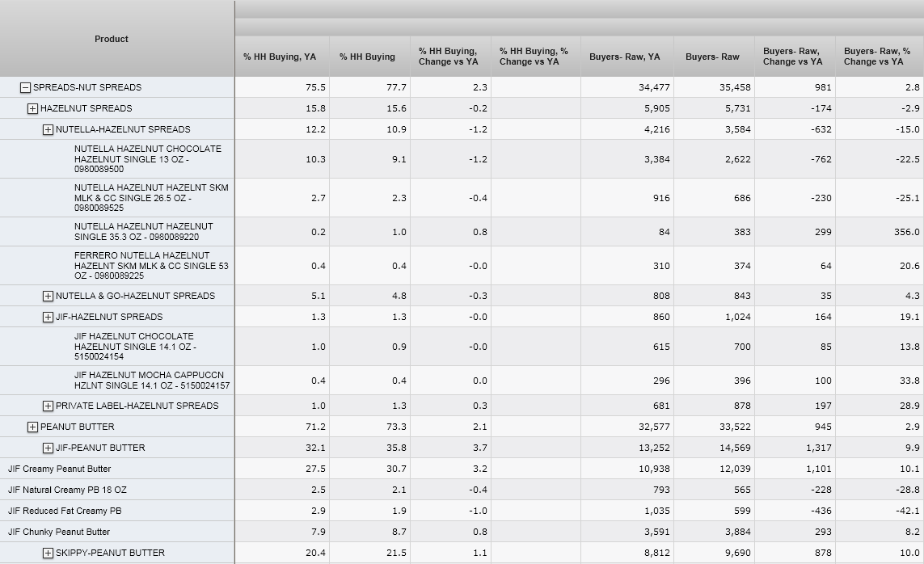Viewport: 924px width, 564px height.
Task: Select Buyers- Raw, % Change vs YA header
Action: 877,57
